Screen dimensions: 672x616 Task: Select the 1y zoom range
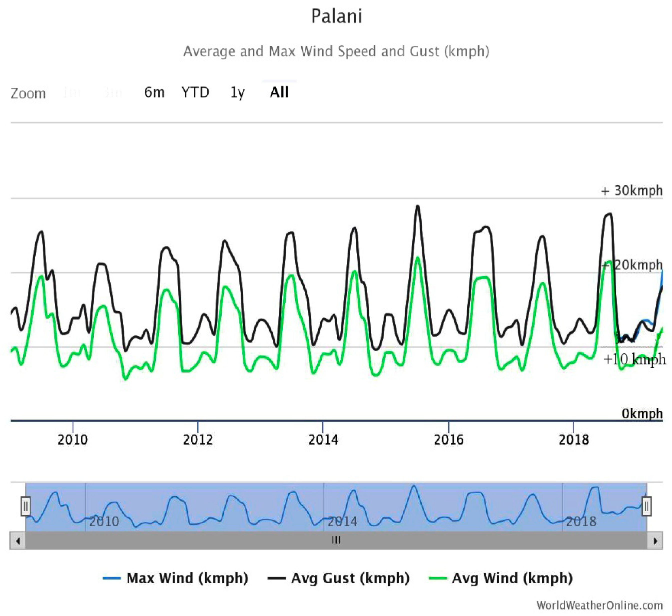[x=237, y=92]
